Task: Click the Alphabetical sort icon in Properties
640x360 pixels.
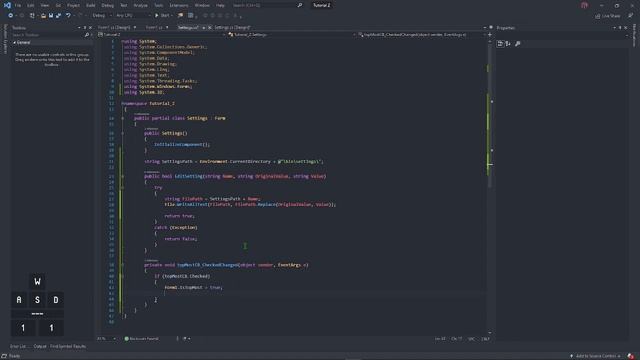Action: click(x=508, y=44)
